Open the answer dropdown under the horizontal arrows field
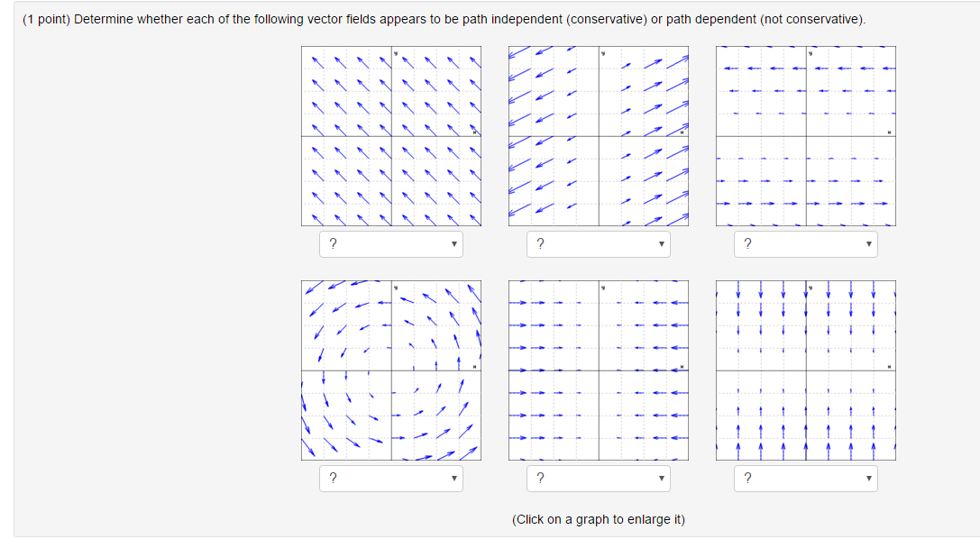 806,243
